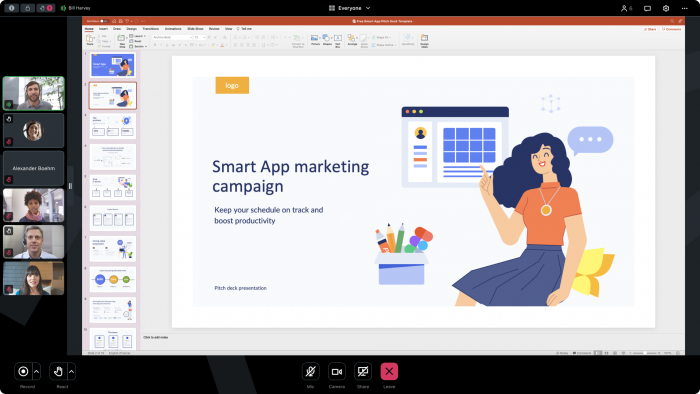
Task: Click the meeting lock icon
Action: tap(28, 8)
